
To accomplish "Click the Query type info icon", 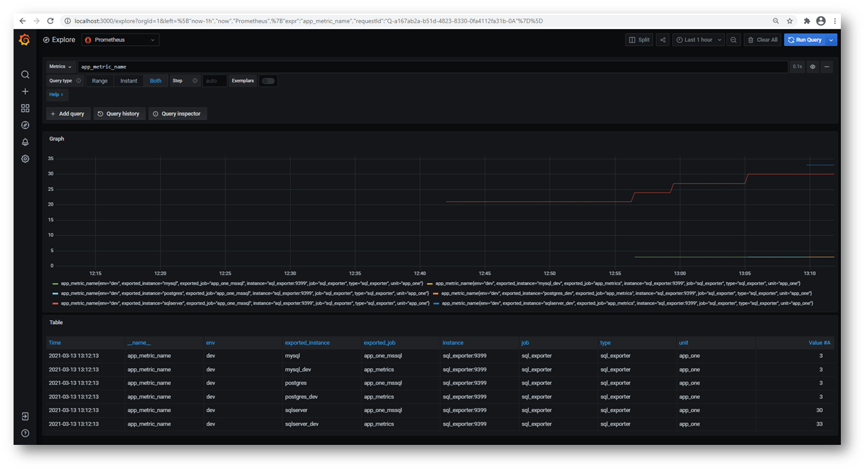I will pos(79,81).
